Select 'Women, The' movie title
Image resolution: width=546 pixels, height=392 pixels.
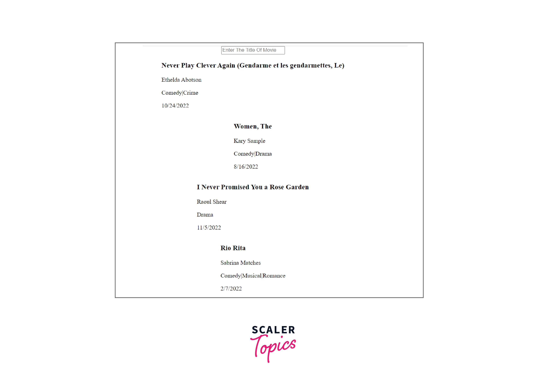253,126
